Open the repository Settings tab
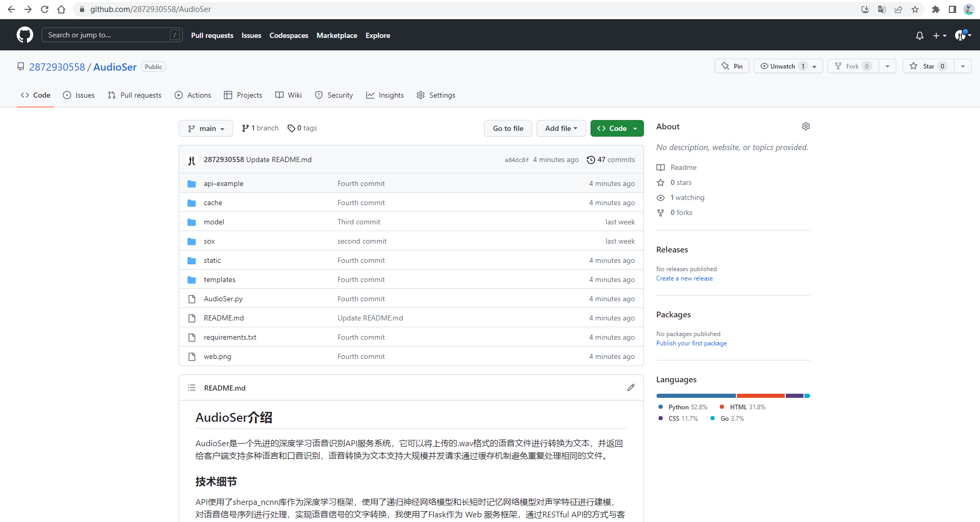980x522 pixels. [436, 95]
